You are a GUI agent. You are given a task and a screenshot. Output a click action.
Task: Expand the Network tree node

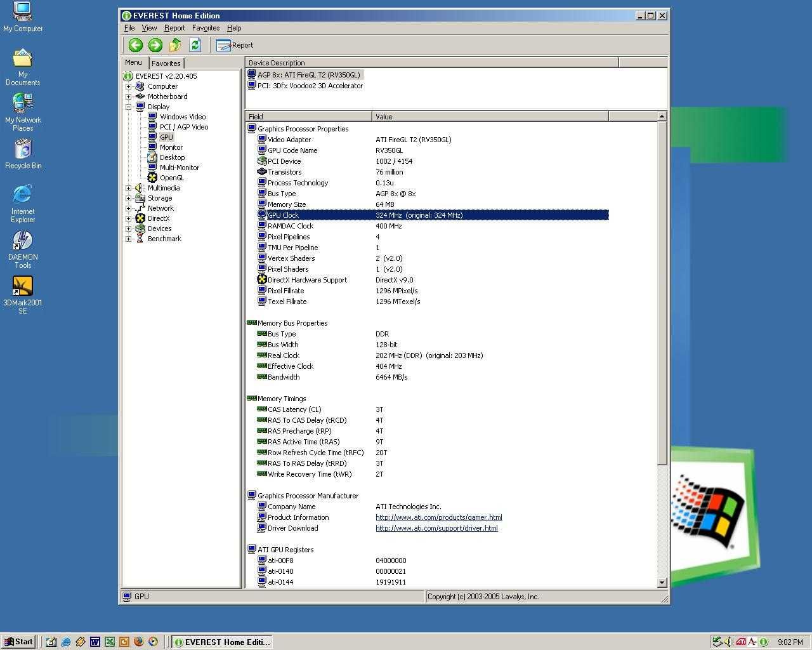129,208
